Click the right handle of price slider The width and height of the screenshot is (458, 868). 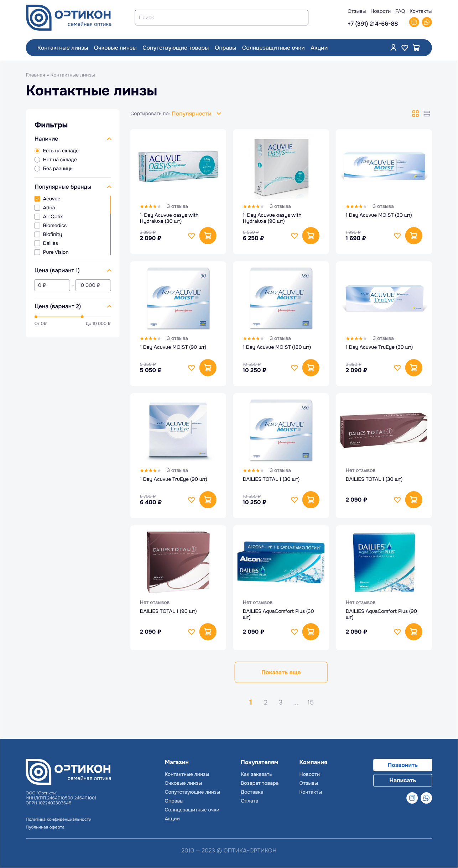tap(82, 316)
